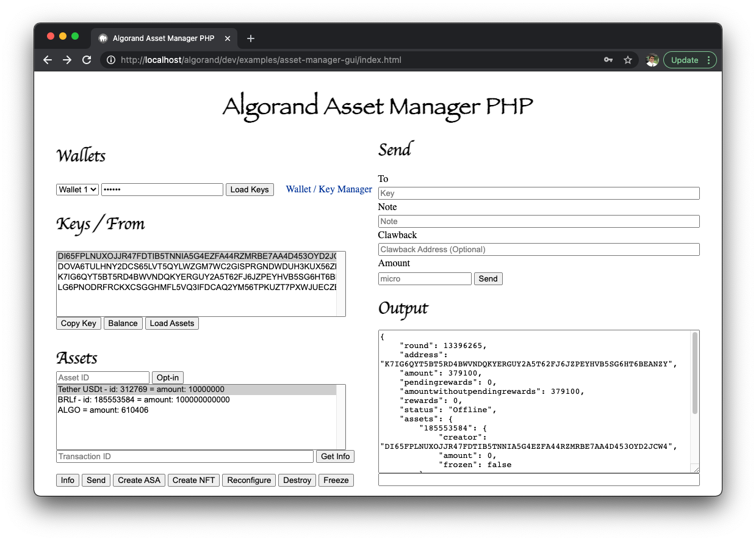Click the Assets list scrollbar
The height and width of the screenshot is (541, 756).
point(340,417)
